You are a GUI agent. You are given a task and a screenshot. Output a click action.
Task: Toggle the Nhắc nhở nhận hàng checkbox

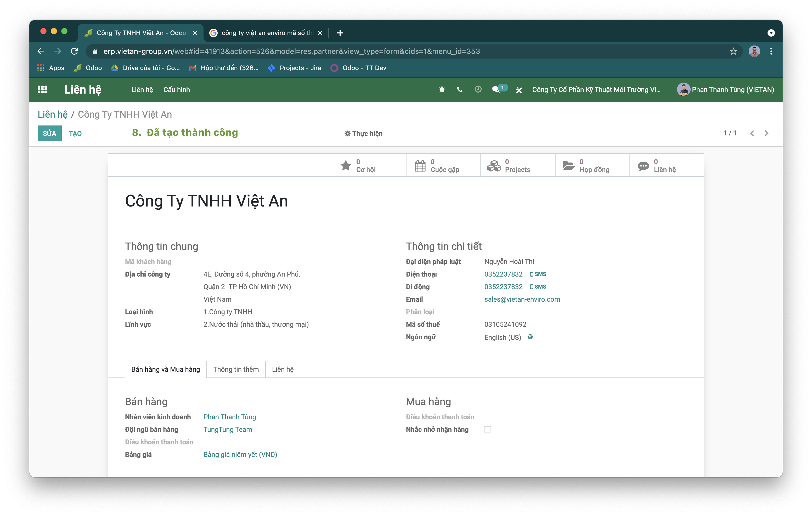[x=487, y=429]
